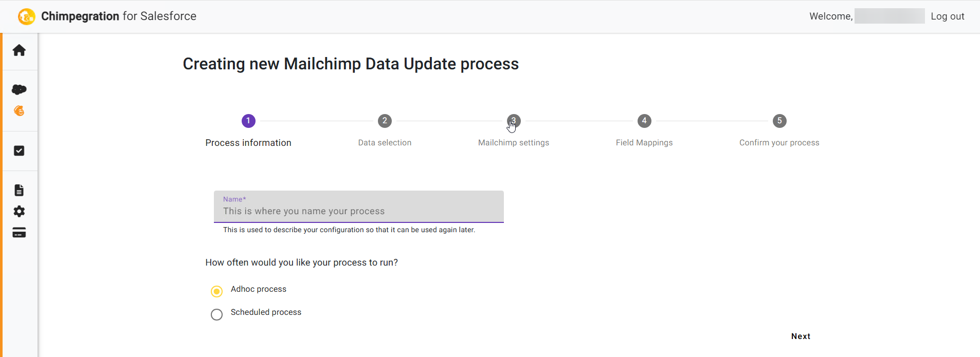Click the Chimpegration logo icon
Image resolution: width=980 pixels, height=357 pixels.
(27, 16)
